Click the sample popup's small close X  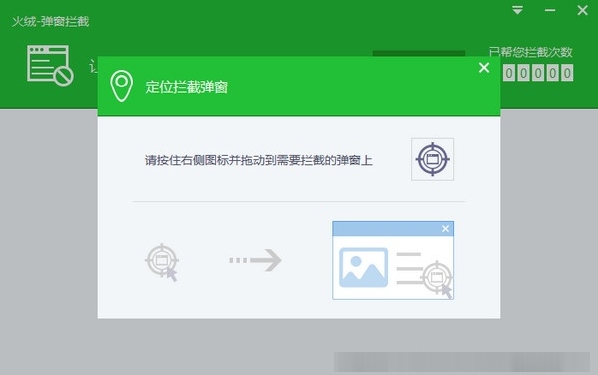445,229
